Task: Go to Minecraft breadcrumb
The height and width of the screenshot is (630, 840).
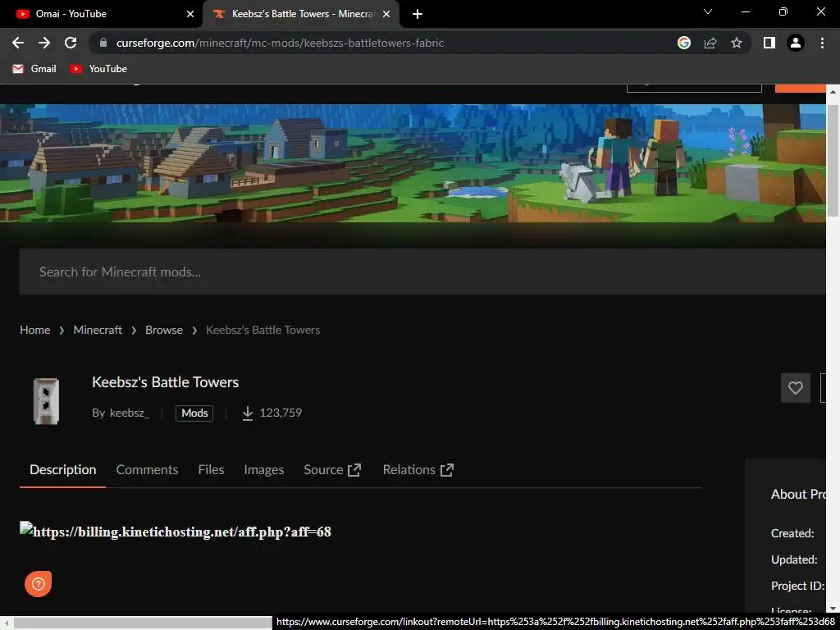Action: click(x=98, y=330)
